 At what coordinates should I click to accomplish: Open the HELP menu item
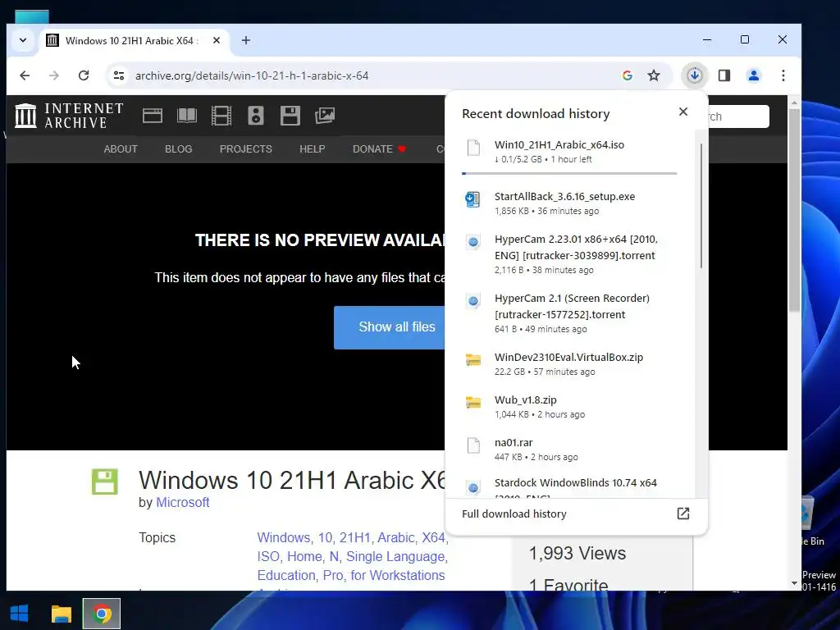(x=313, y=149)
